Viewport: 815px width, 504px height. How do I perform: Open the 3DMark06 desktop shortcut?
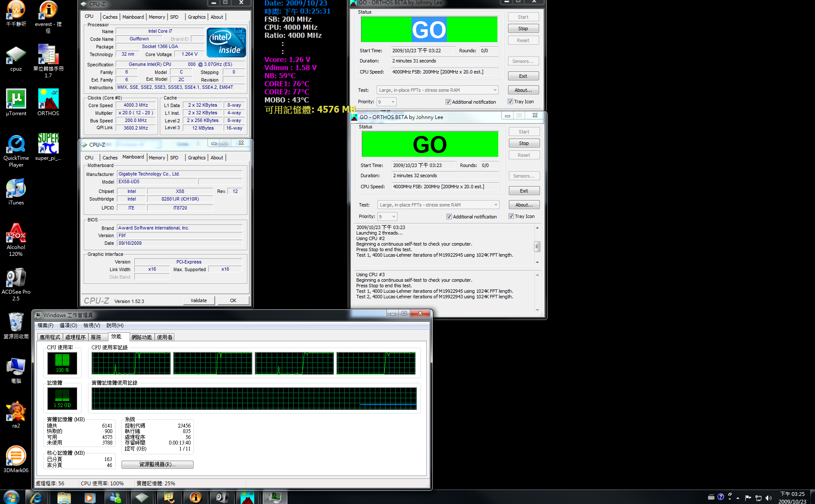pos(16,459)
